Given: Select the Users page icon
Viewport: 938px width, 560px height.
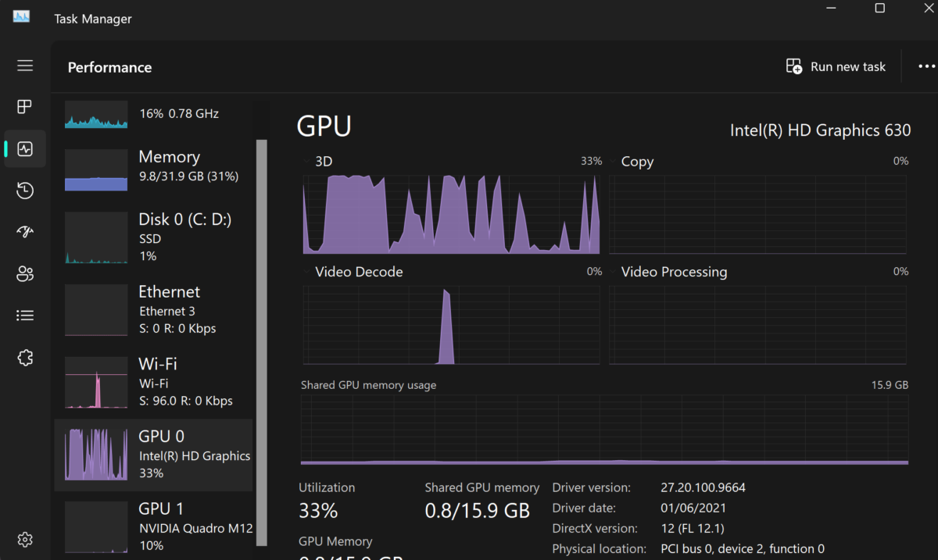Looking at the screenshot, I should click(24, 273).
